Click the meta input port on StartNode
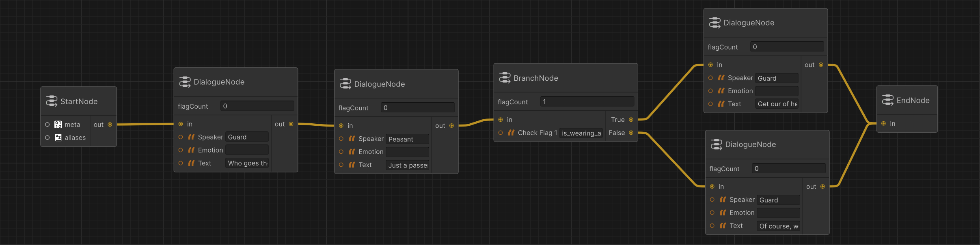Viewport: 980px width, 245px height. 47,125
